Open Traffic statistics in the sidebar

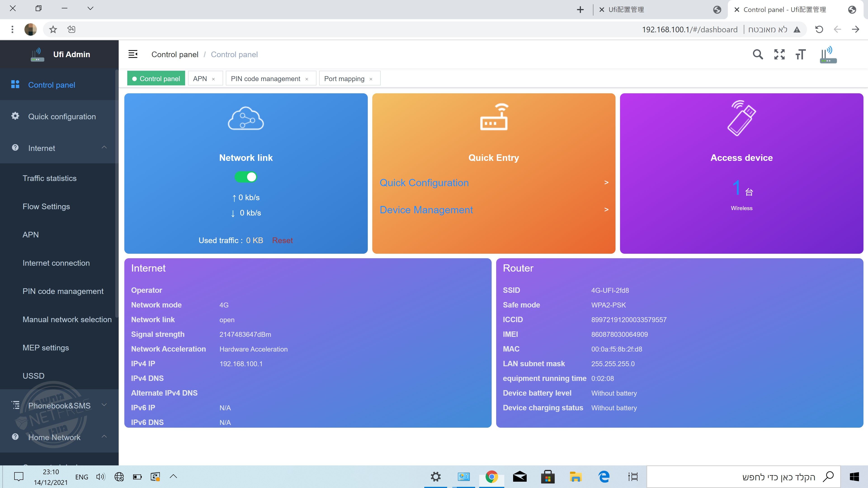50,178
